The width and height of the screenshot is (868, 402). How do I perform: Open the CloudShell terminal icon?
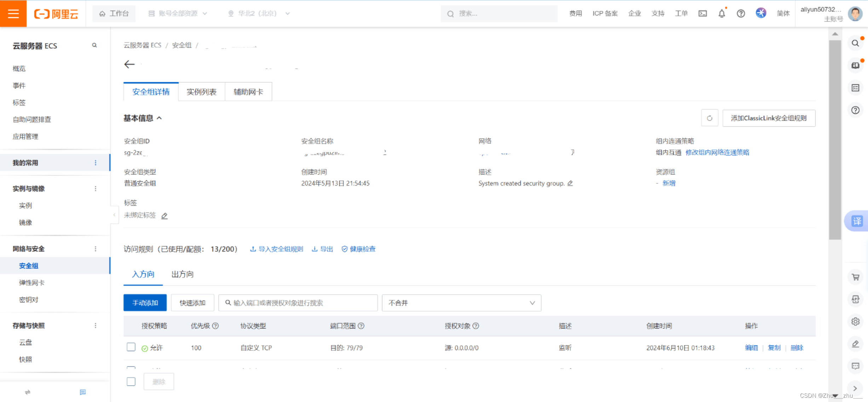[x=702, y=13]
